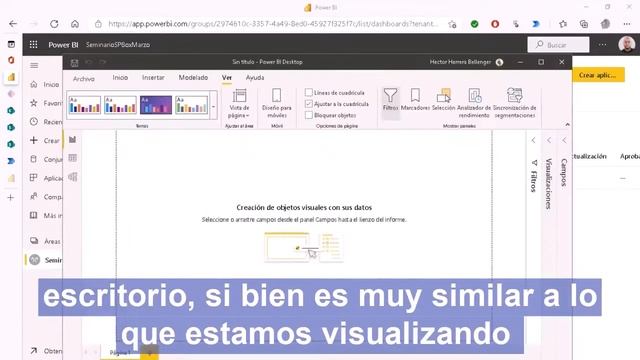Open Áreas de trabajo in sidebar
The image size is (640, 360).
point(46,241)
